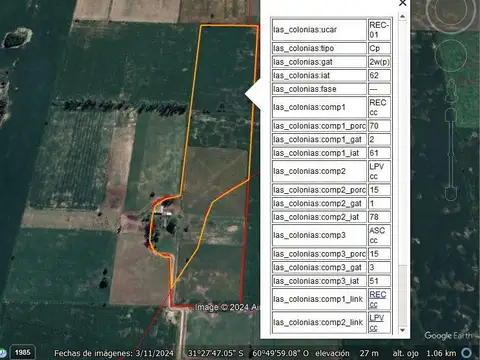The image size is (480, 360).
Task: Click the las_colonias:comp2 label cell
Action: pyautogui.click(x=319, y=171)
